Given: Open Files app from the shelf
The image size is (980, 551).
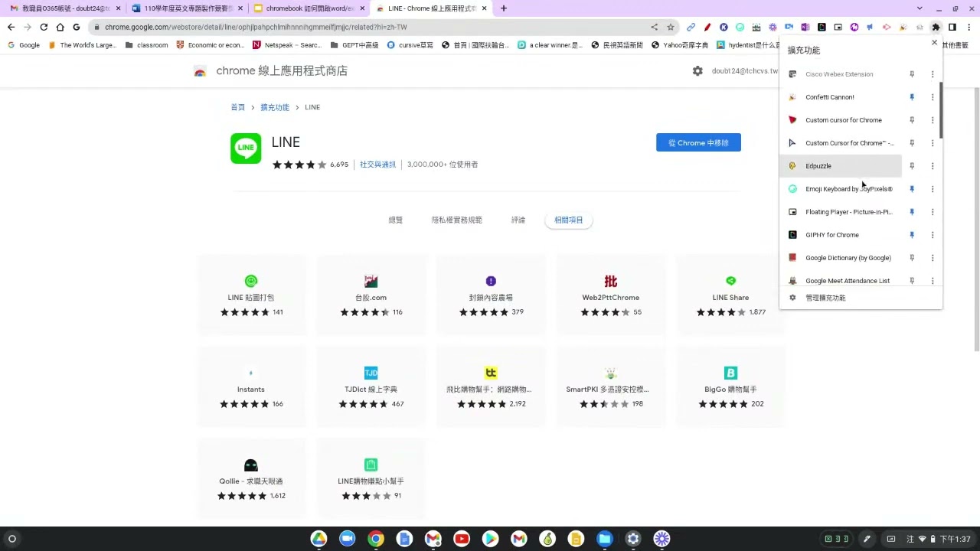Looking at the screenshot, I should (x=605, y=539).
